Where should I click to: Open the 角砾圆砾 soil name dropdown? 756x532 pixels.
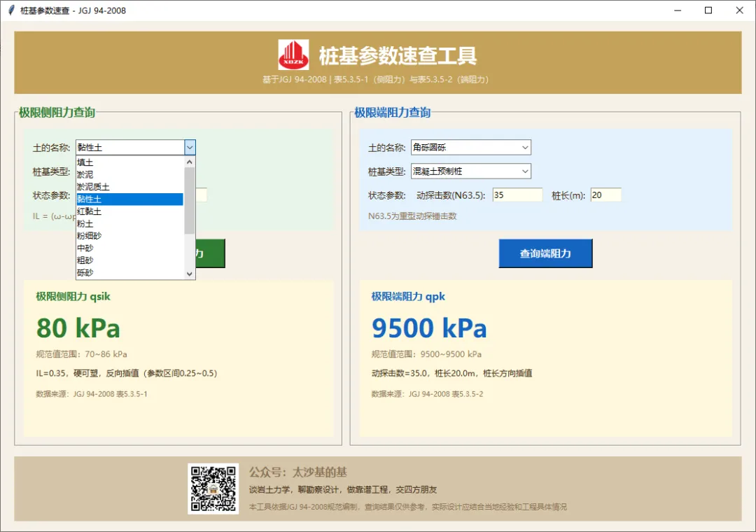pyautogui.click(x=470, y=147)
